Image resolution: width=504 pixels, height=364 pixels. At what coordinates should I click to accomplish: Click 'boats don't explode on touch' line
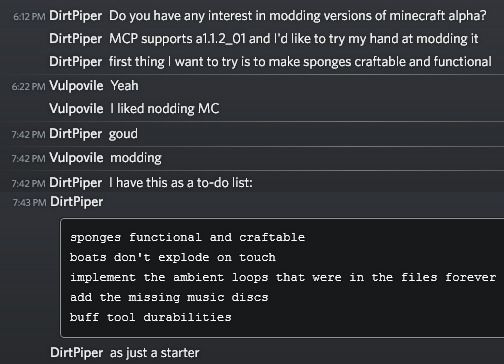pos(173,257)
